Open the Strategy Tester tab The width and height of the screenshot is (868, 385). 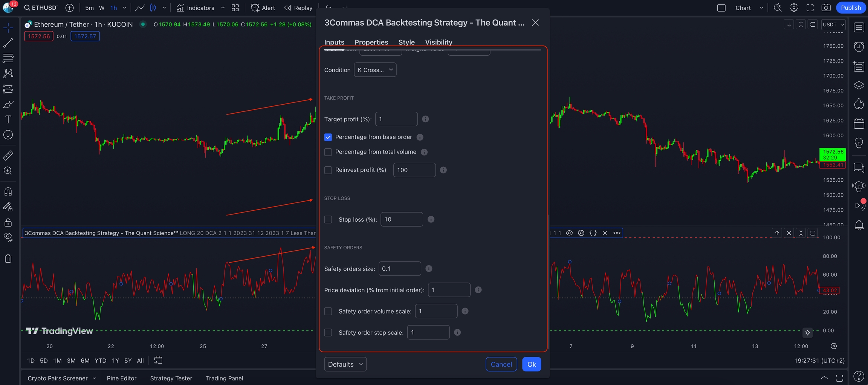(x=171, y=378)
